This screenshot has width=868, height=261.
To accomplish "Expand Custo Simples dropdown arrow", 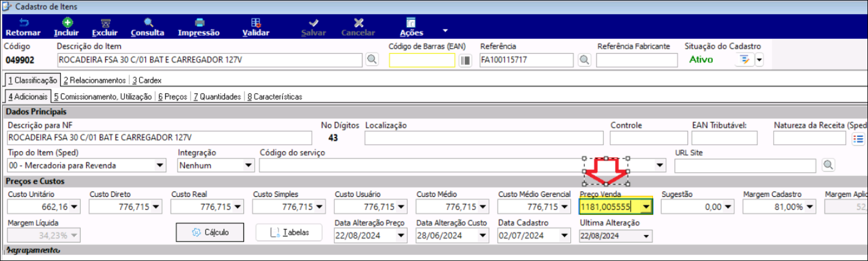I will tap(320, 207).
